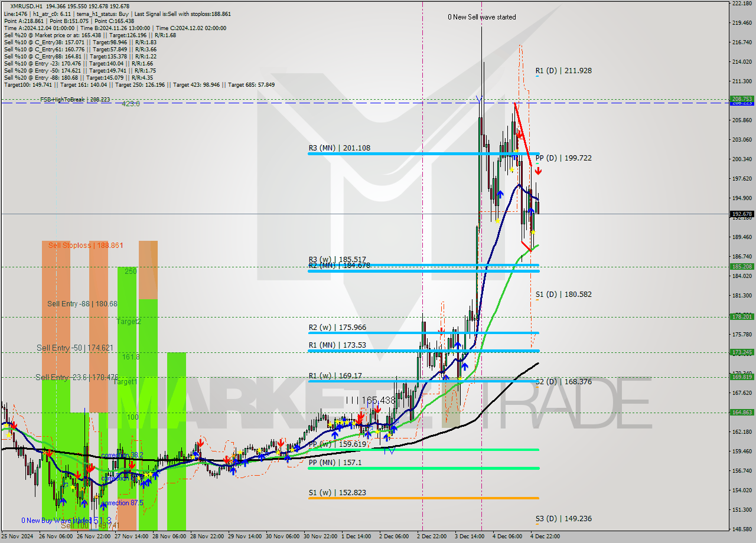
Task: Click the 'FSB-HighToBreak | 208.223' label
Action: [75, 100]
